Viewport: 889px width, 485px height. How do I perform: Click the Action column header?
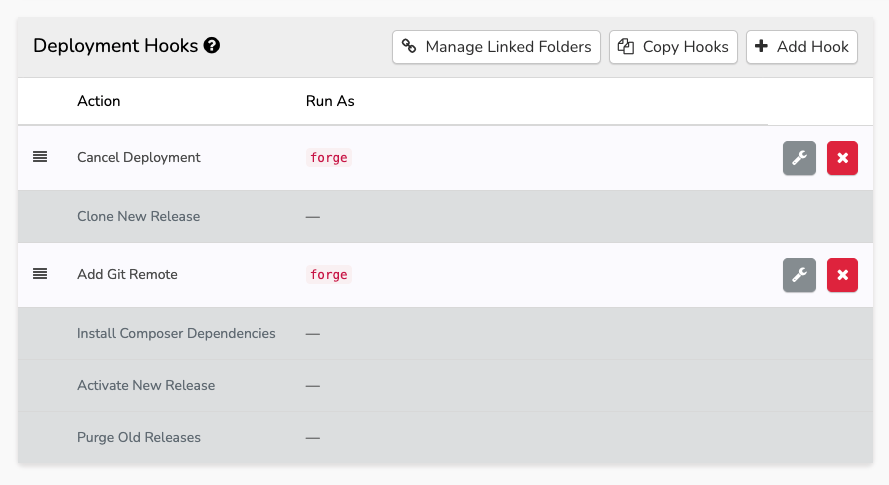click(98, 101)
